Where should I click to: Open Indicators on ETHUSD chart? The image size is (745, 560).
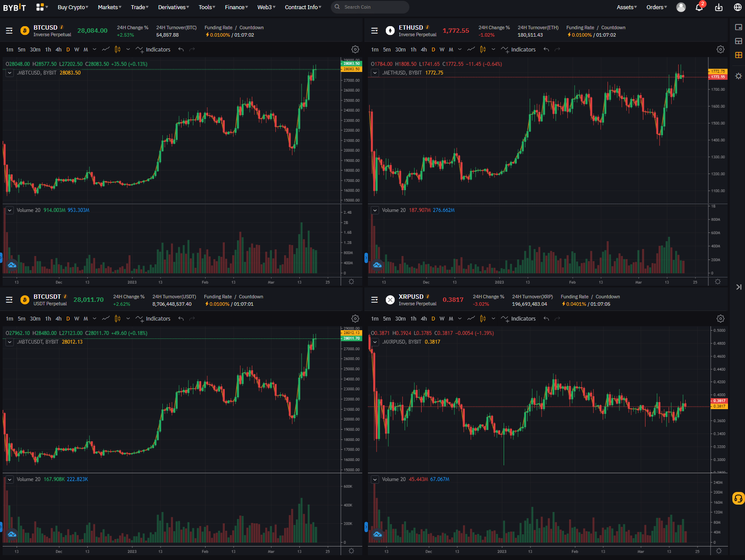click(x=518, y=49)
